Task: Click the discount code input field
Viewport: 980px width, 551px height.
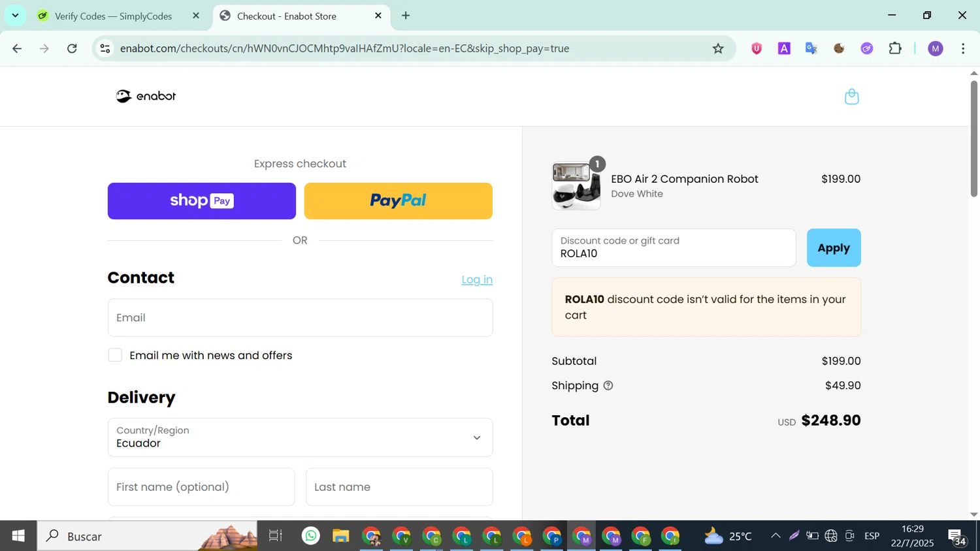Action: 674,247
